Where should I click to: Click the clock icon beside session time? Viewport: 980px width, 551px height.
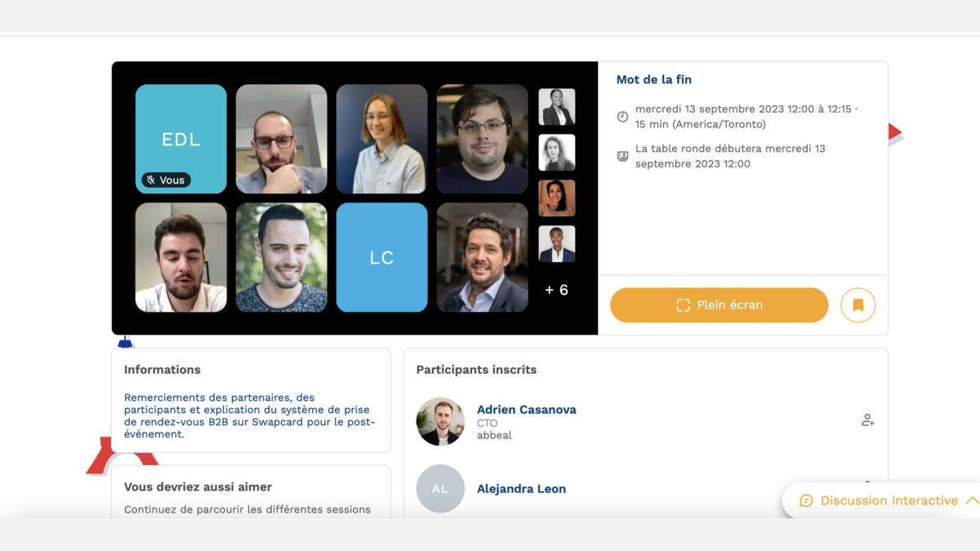tap(622, 117)
